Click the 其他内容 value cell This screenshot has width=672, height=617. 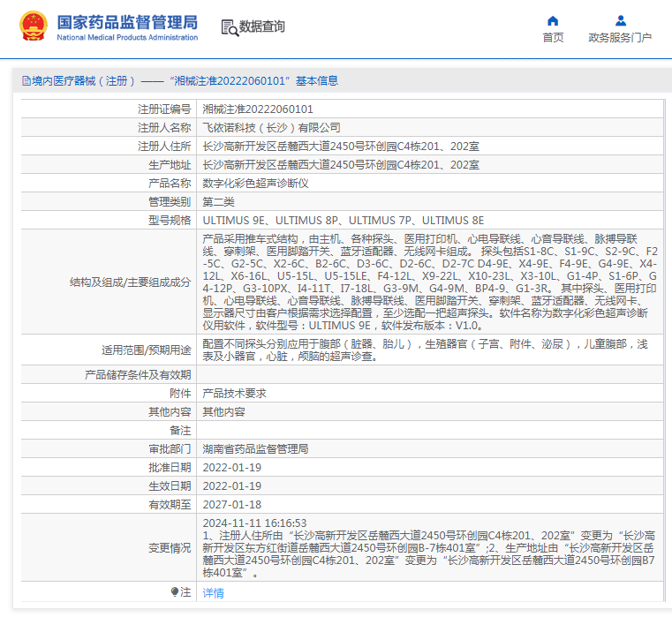223,411
